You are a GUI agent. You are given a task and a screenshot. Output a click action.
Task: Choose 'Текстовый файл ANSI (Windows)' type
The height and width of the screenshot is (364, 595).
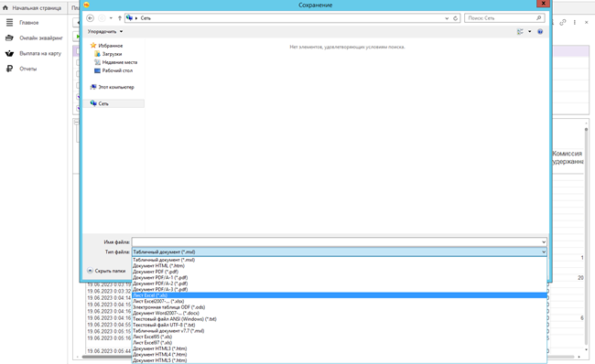pyautogui.click(x=340, y=319)
